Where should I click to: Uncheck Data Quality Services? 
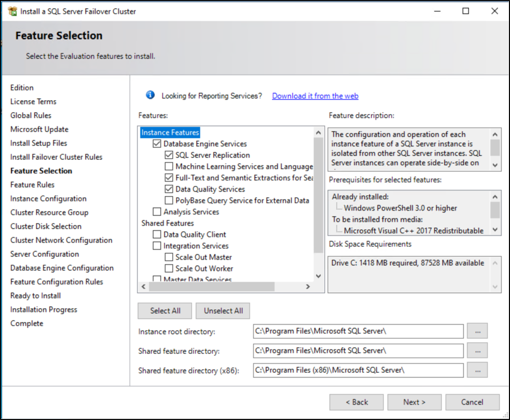169,189
